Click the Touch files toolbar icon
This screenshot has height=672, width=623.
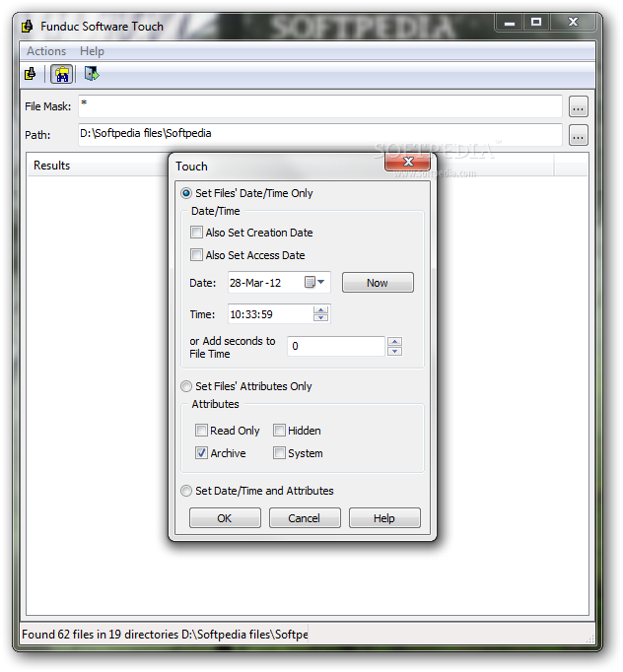click(30, 74)
